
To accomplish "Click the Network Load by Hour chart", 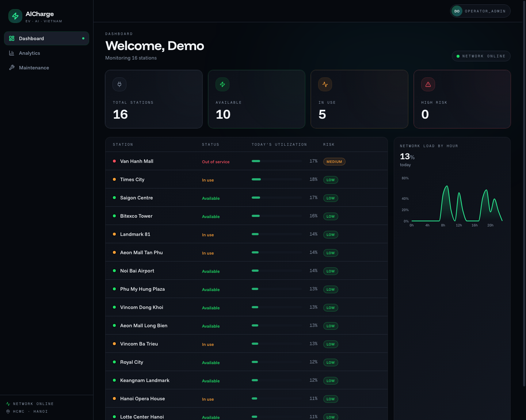I will click(452, 202).
